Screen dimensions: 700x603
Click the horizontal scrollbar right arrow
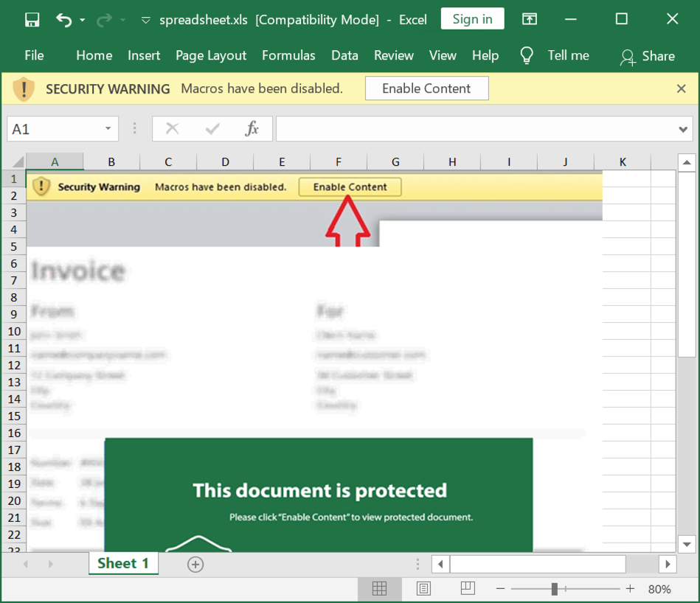click(x=668, y=564)
